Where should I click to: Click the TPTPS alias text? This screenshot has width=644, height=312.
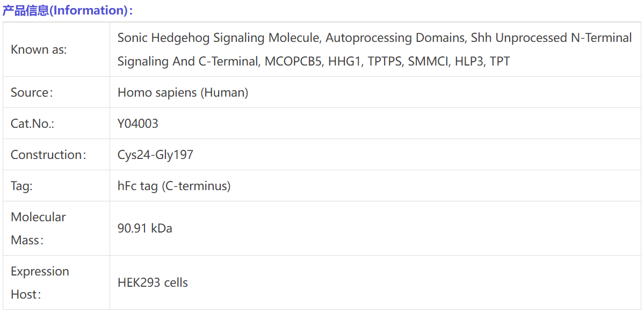tap(384, 61)
